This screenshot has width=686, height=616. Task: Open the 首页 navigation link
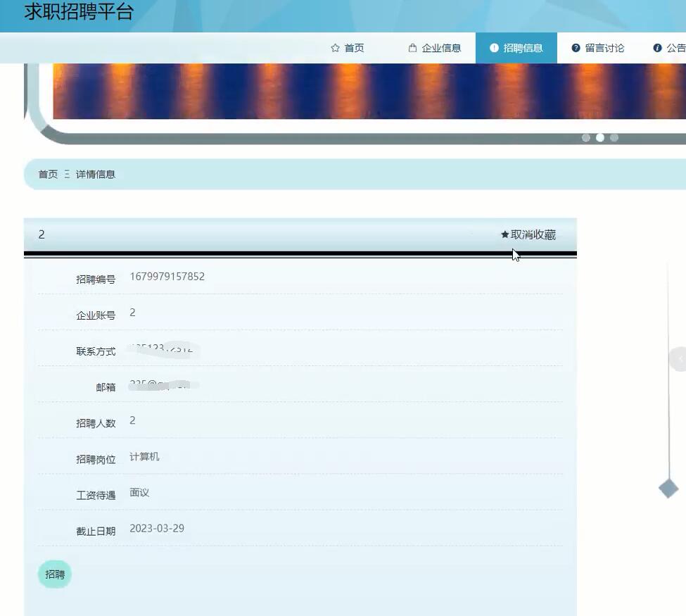tap(348, 48)
